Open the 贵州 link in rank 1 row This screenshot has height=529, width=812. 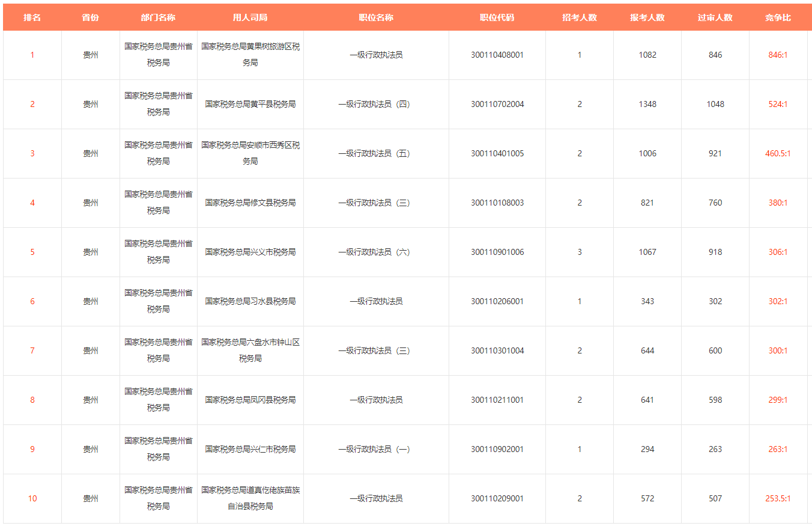click(x=91, y=55)
